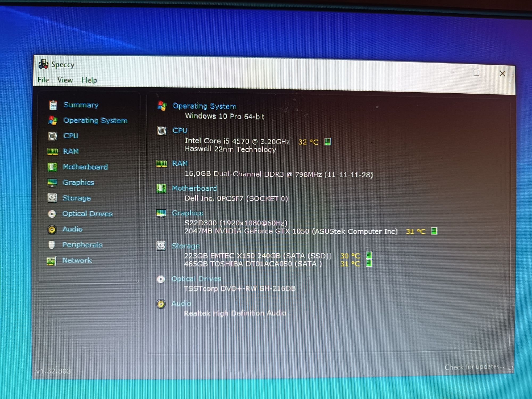The image size is (532, 399).
Task: Select Summary in the sidebar
Action: tap(81, 105)
